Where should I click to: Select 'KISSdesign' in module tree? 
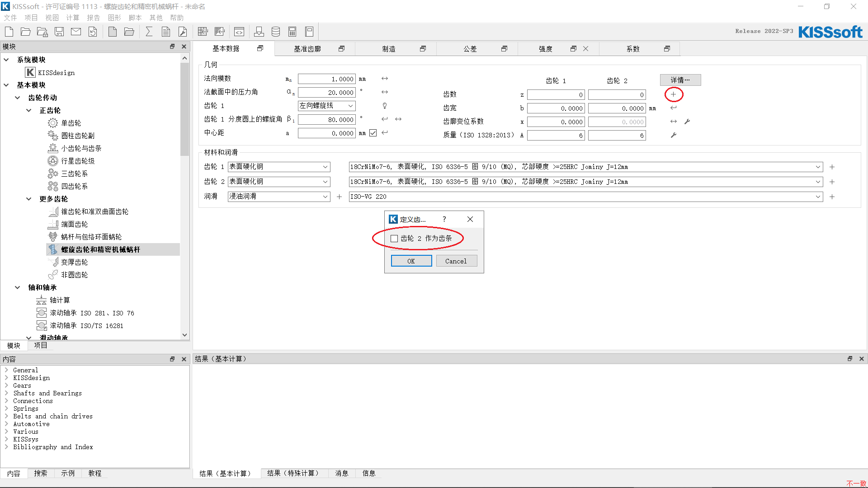(56, 72)
